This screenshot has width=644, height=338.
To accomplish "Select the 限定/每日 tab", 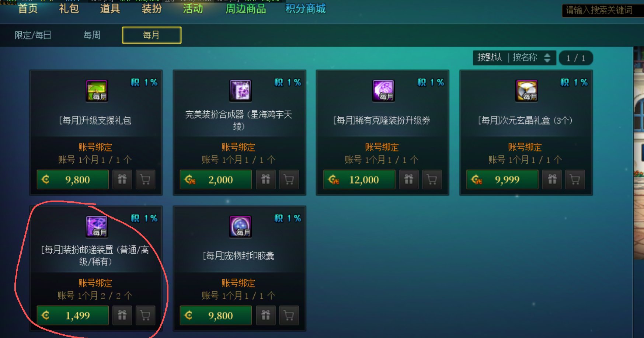I will point(33,35).
